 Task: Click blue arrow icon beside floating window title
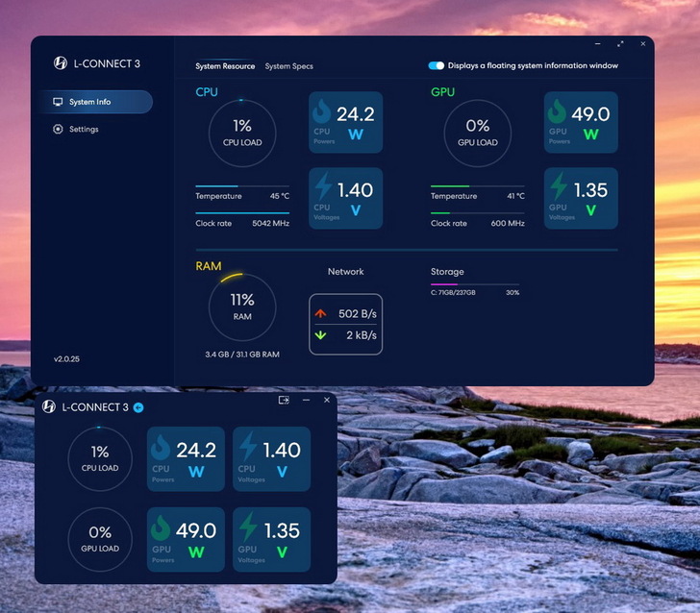coord(138,407)
